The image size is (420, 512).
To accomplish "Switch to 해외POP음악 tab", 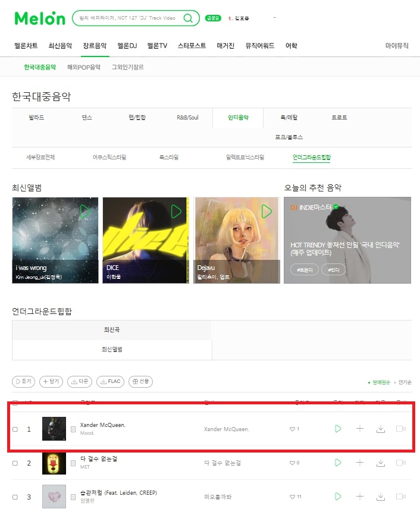I will [x=84, y=67].
